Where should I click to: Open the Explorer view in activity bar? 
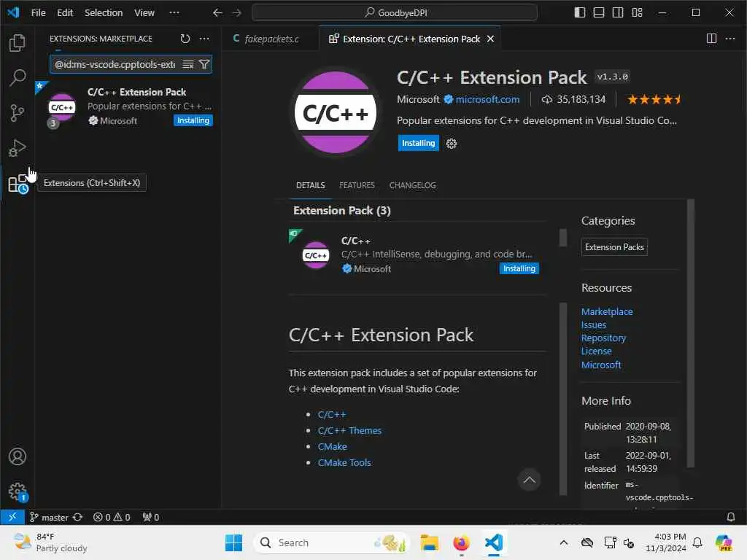point(18,43)
